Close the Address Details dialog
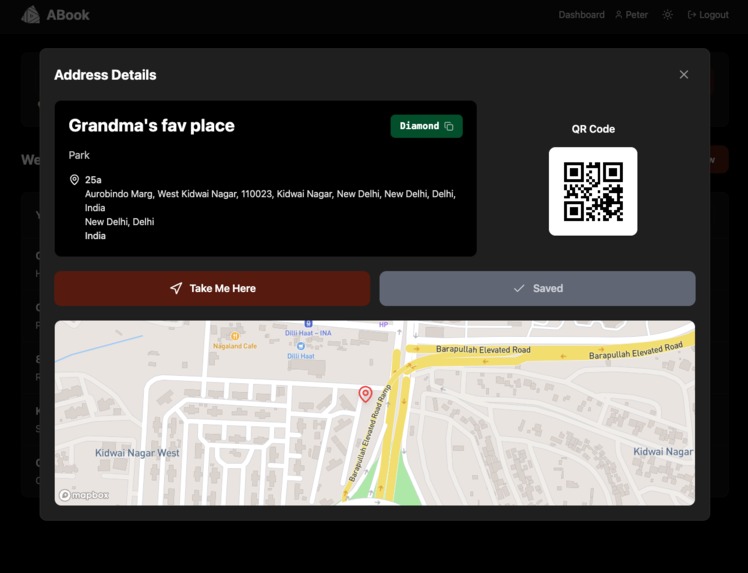This screenshot has height=573, width=748. tap(684, 74)
